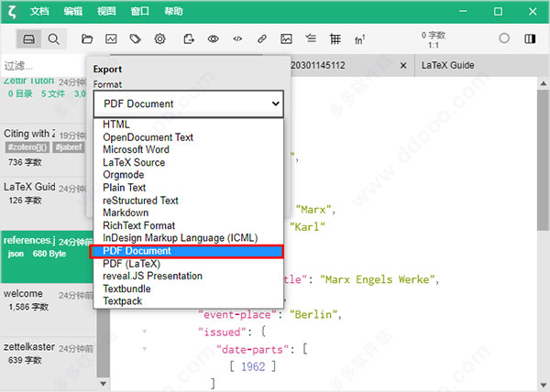
Task: Maximize the Zettlr window
Action: click(x=498, y=12)
